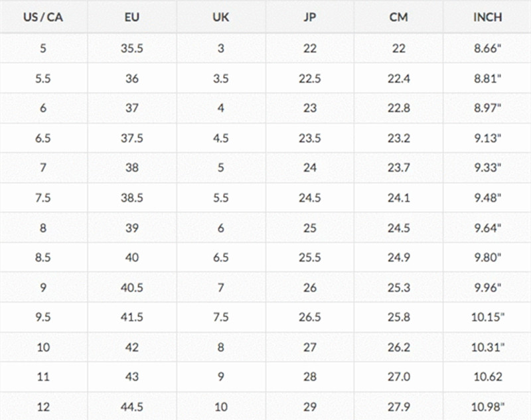Select the 27.9 CM cell
This screenshot has width=531, height=420.
coord(398,406)
